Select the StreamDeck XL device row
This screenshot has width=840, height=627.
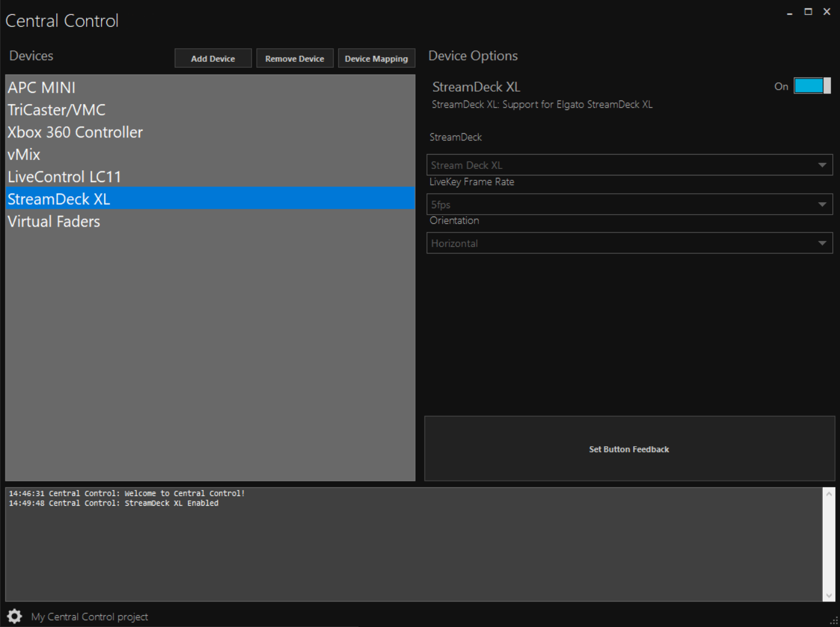click(x=210, y=199)
